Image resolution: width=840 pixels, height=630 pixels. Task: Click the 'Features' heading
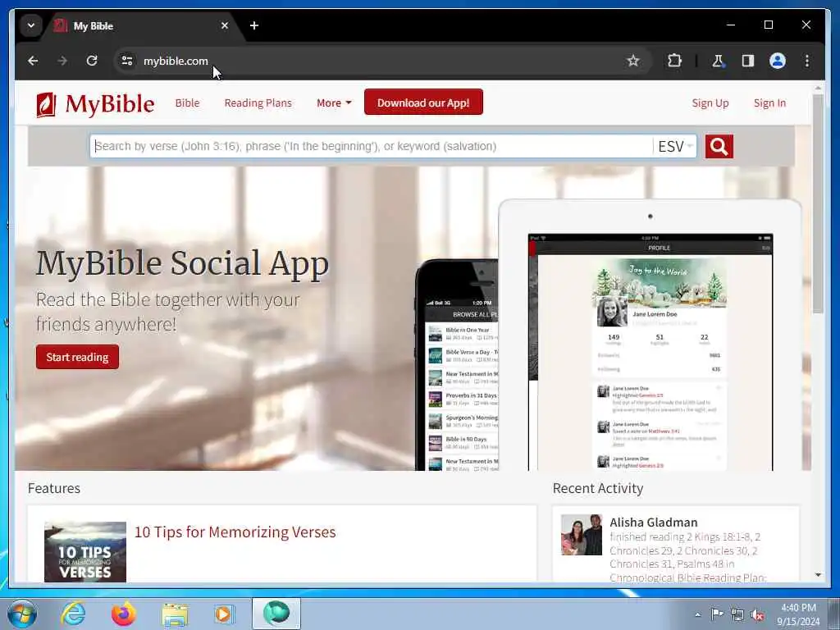(x=54, y=489)
